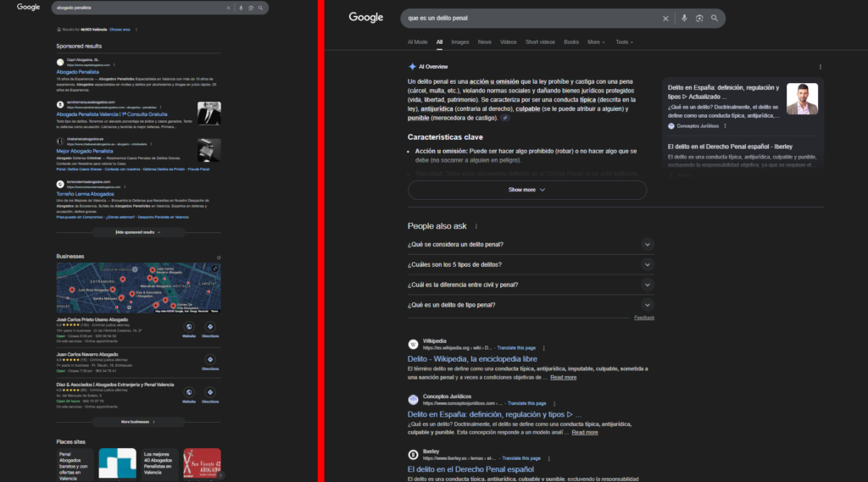Open Directions for Díaz & Asociados listing
868x482 pixels.
[209, 394]
